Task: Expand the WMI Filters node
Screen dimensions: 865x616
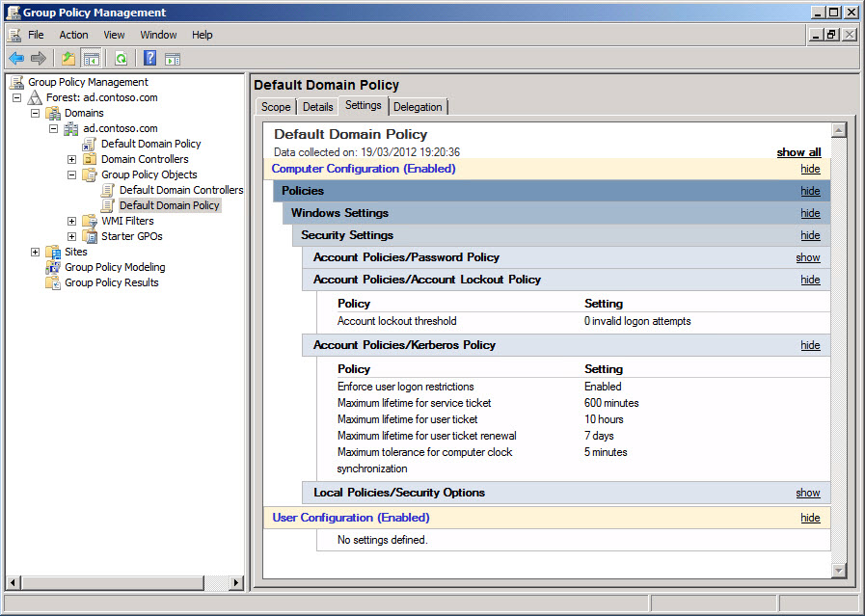Action: click(70, 221)
